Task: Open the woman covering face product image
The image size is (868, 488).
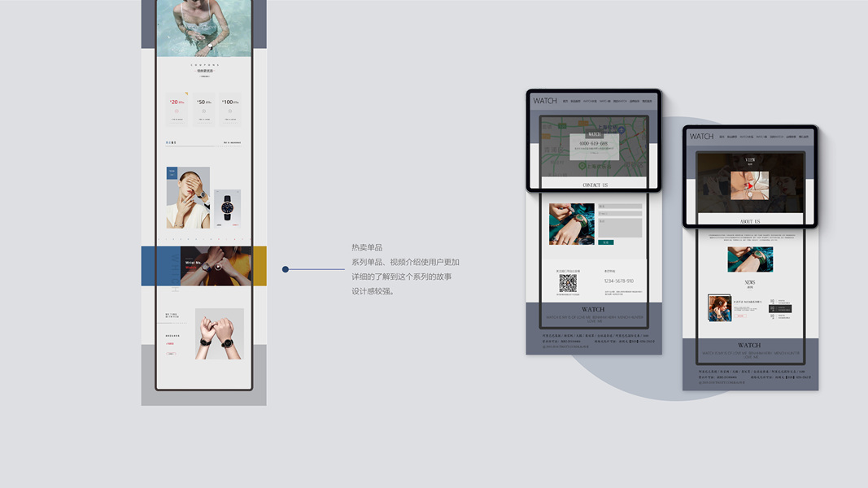Action: [x=188, y=198]
